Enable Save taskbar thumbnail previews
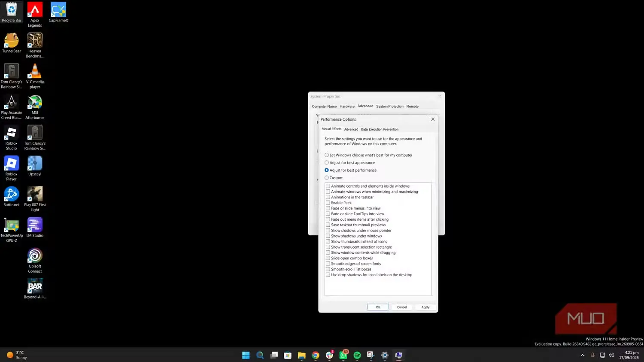The image size is (644, 362). tap(328, 225)
